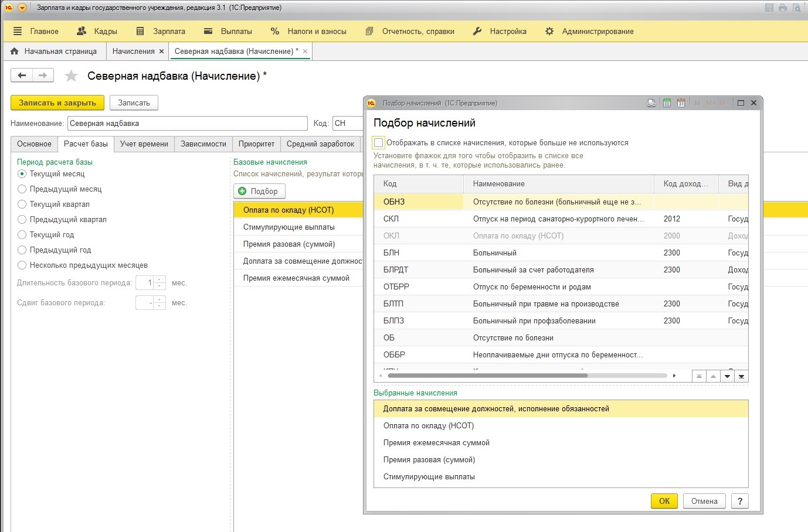Click the print icon in dialog titlebar
The image size is (808, 532).
pyautogui.click(x=651, y=103)
